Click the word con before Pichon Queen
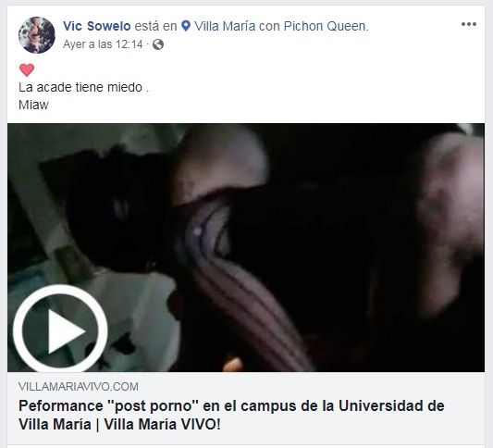The width and height of the screenshot is (493, 448). coord(269,27)
